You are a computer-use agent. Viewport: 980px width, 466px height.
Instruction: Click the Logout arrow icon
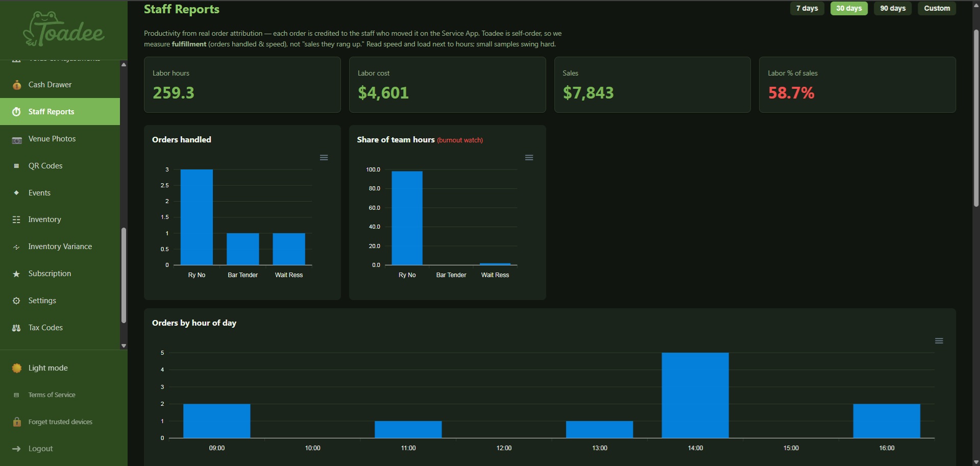click(x=16, y=449)
